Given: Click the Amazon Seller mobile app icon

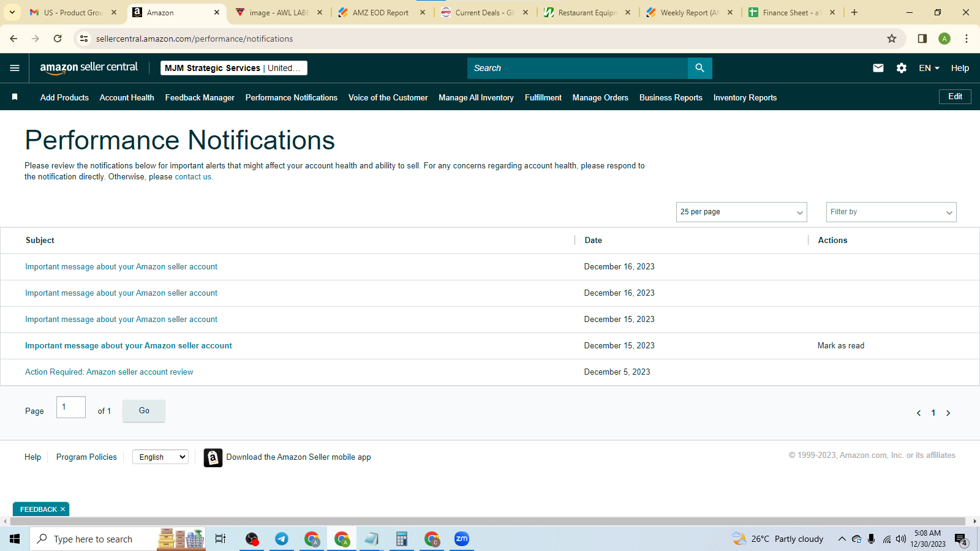Looking at the screenshot, I should point(213,457).
